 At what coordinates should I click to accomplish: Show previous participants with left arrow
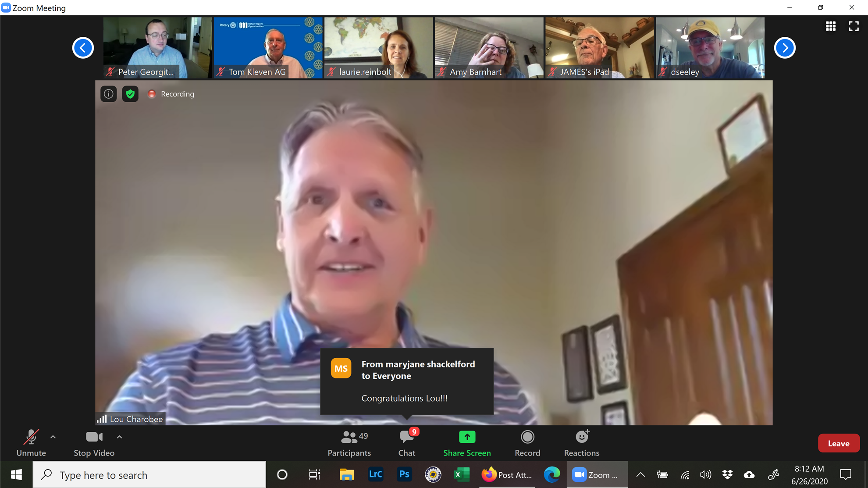83,48
